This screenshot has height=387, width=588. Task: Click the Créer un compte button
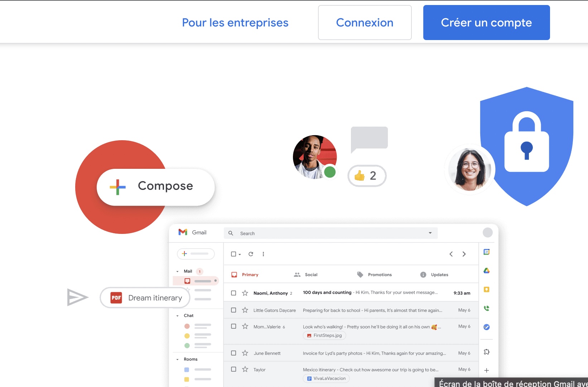click(x=486, y=23)
